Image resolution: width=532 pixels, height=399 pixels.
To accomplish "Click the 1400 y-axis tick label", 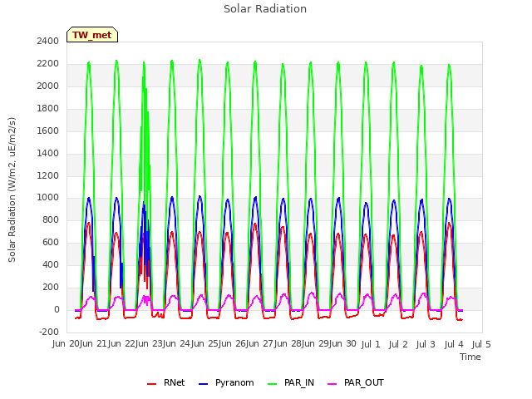I will (x=48, y=153).
